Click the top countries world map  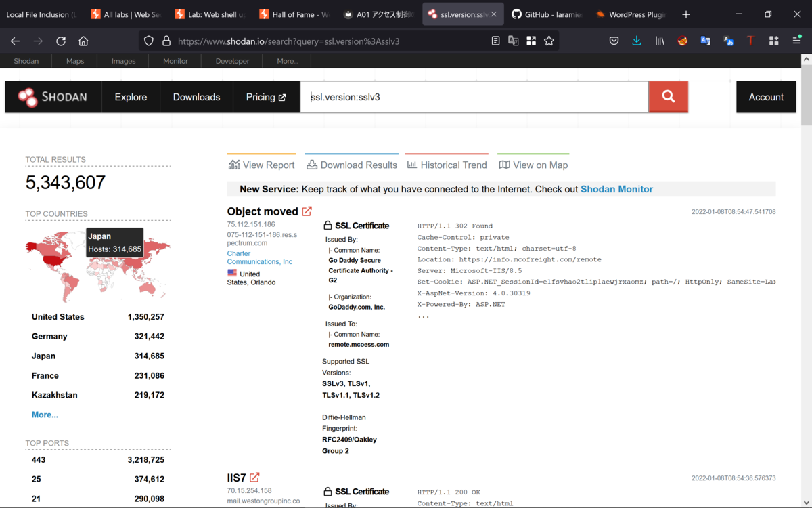(x=97, y=267)
